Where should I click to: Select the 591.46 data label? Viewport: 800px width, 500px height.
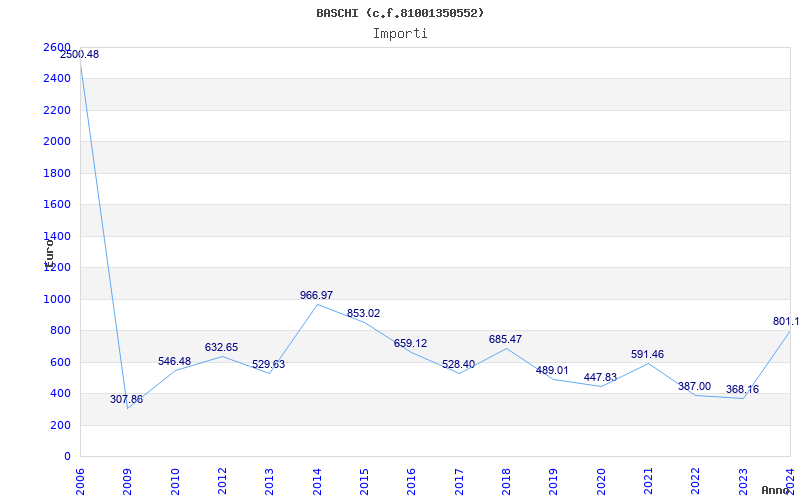(647, 354)
